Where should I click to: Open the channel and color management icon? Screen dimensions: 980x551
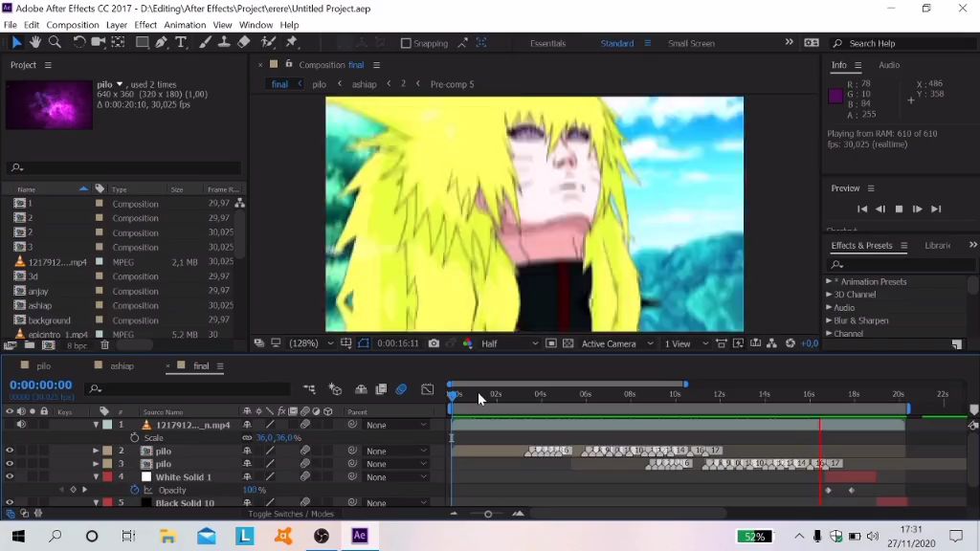[467, 343]
